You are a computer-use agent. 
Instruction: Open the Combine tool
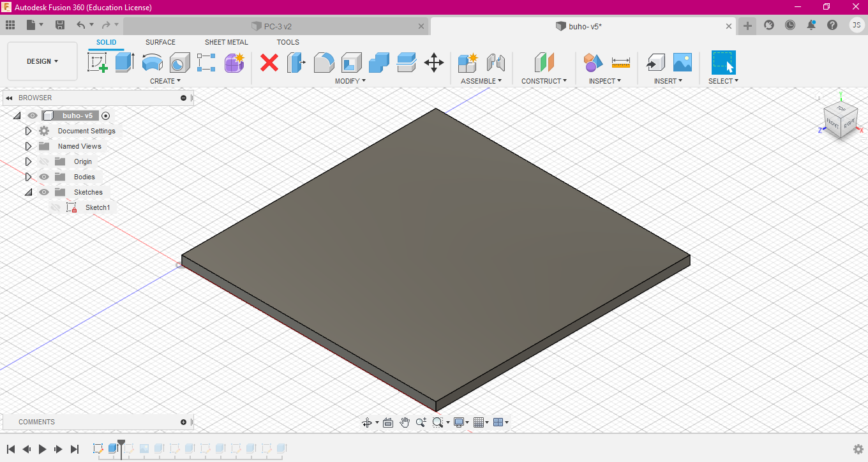click(x=378, y=63)
